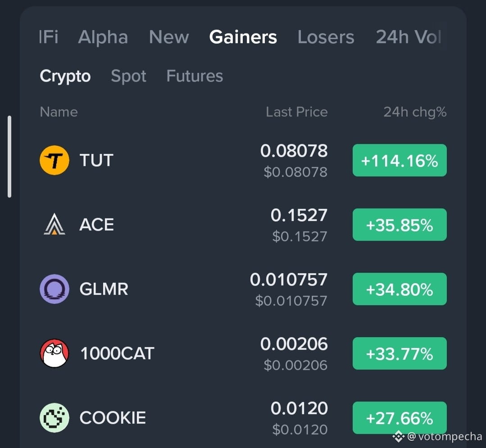Filter list by Futures markets

click(195, 76)
